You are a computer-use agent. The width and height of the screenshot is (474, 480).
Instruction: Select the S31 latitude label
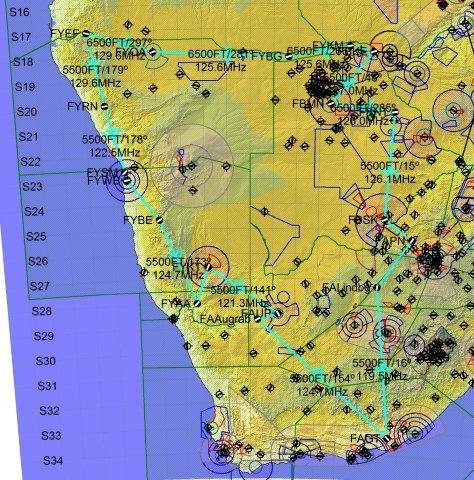click(47, 386)
